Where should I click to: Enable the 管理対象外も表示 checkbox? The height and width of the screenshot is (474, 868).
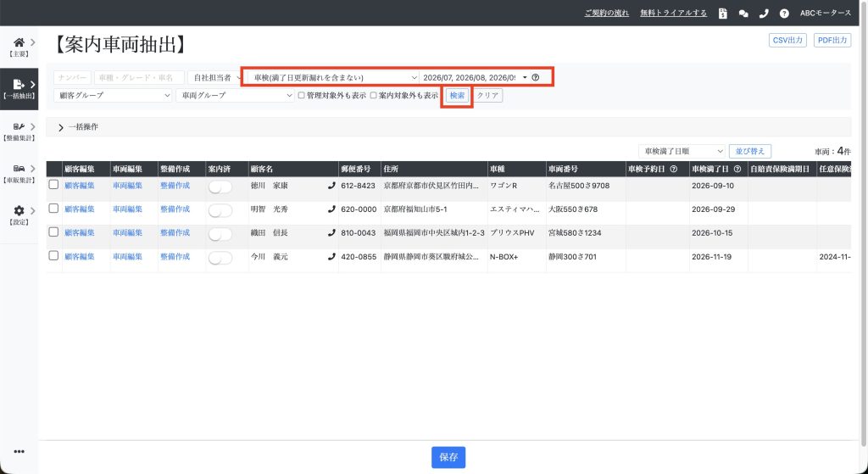click(301, 95)
